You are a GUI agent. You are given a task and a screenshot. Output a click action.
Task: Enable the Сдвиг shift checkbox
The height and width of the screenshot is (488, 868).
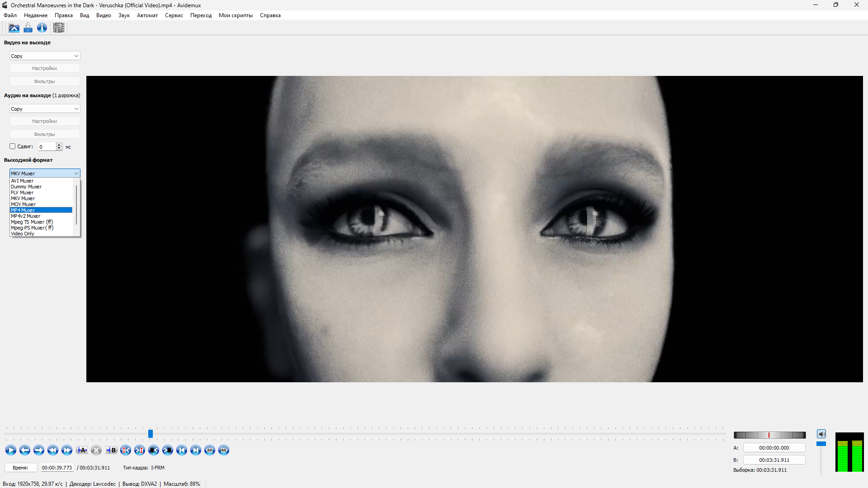(x=13, y=146)
